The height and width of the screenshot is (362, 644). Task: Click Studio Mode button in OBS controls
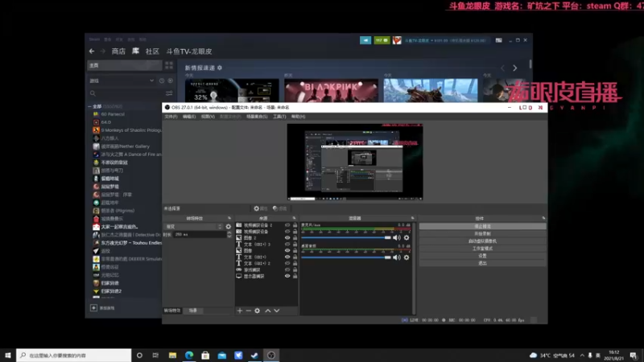482,249
